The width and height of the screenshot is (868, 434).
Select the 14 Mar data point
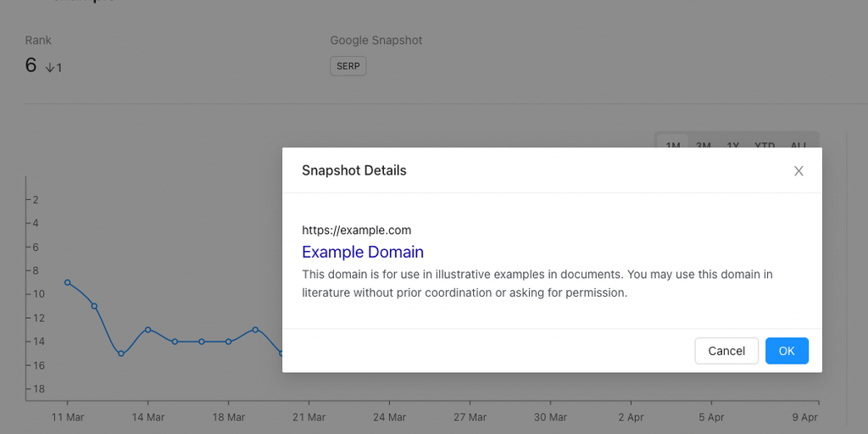147,330
